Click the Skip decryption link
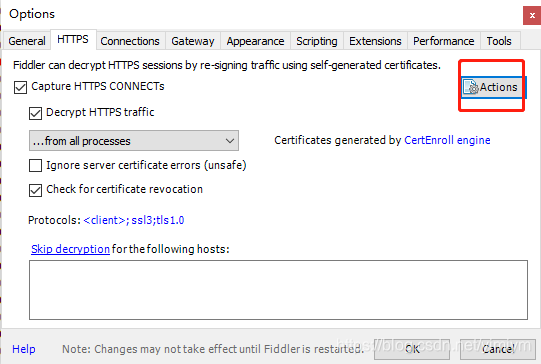Image resolution: width=541 pixels, height=364 pixels. click(70, 249)
